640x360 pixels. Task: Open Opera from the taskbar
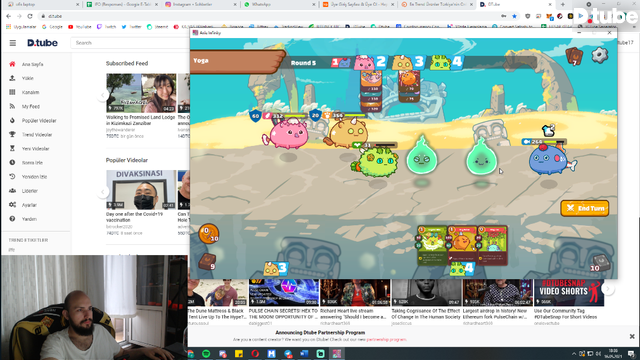click(255, 353)
